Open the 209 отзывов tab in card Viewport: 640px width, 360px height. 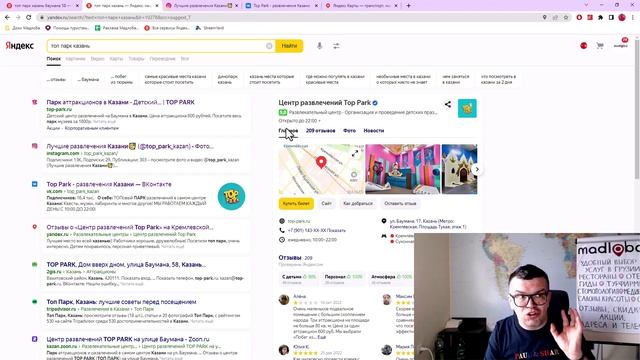click(320, 131)
